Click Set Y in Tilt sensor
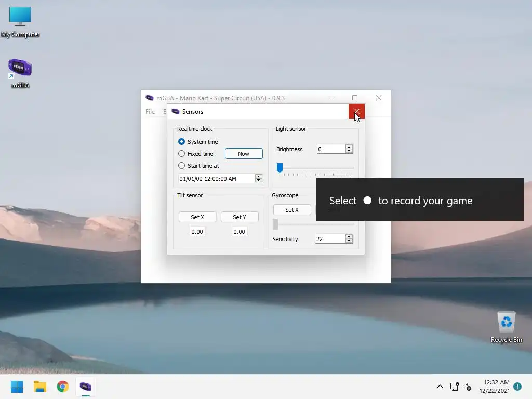 pyautogui.click(x=240, y=217)
